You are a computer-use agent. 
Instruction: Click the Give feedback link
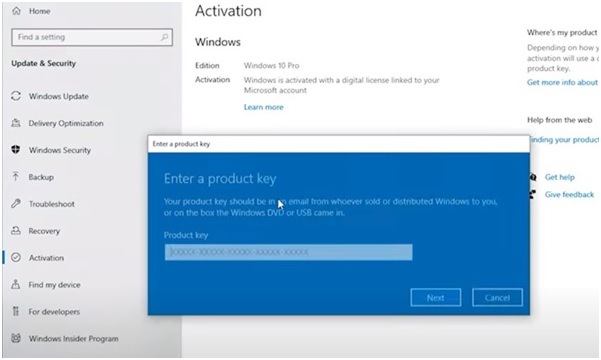click(569, 194)
